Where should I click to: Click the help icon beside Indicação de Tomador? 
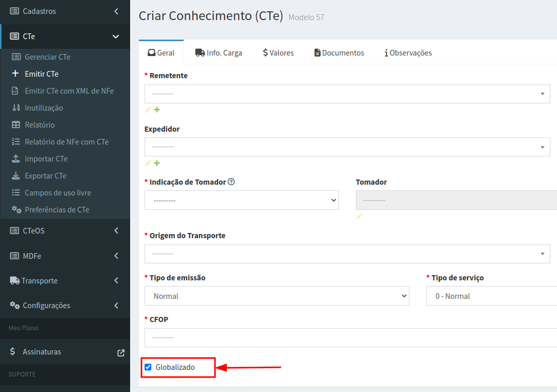(x=231, y=182)
